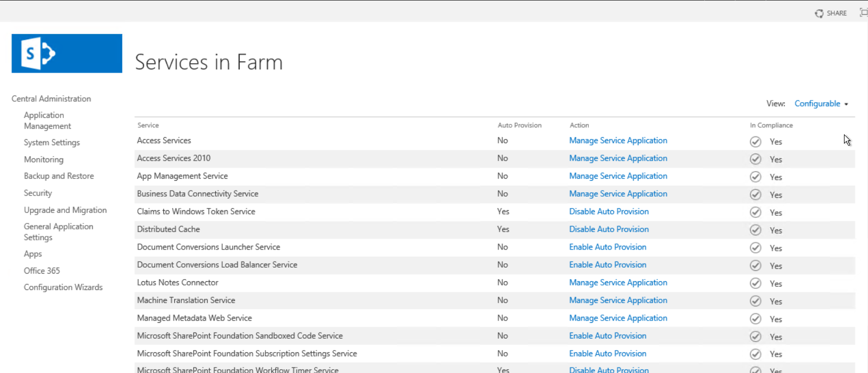Click the compliance checkmark for Claims to Windows Token Service
This screenshot has width=868, height=373.
click(755, 212)
